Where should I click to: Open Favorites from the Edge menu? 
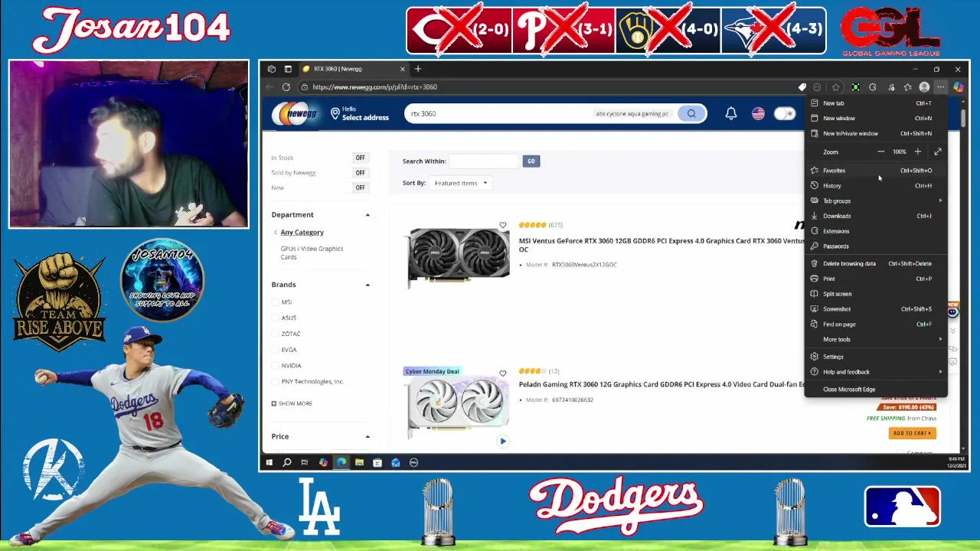pyautogui.click(x=876, y=171)
